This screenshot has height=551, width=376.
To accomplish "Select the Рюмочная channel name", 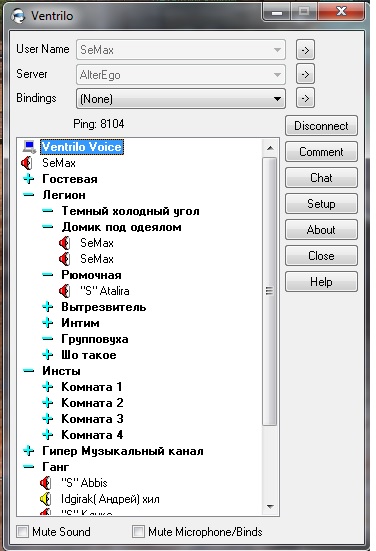I will (x=91, y=275).
